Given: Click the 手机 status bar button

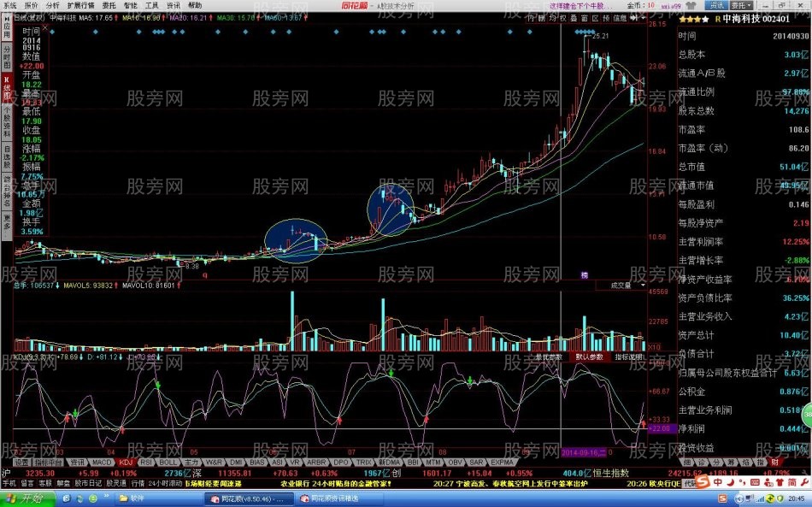Looking at the screenshot, I should (x=9, y=483).
